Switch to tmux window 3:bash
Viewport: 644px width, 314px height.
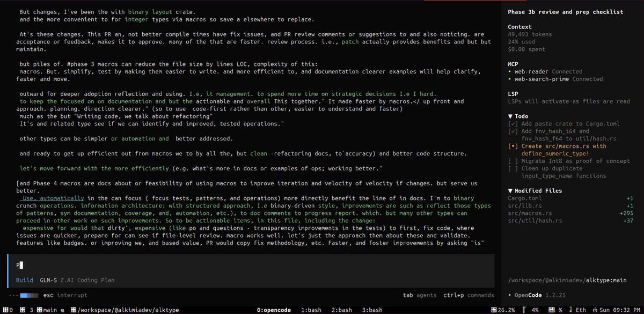pyautogui.click(x=372, y=310)
